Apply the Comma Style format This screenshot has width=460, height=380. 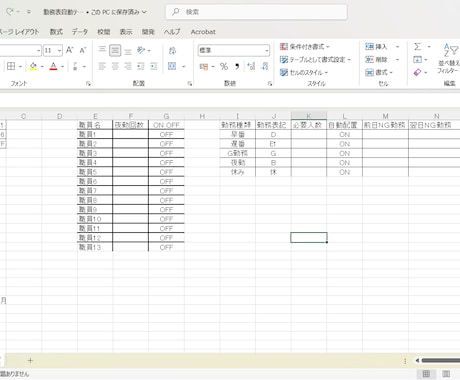[237, 66]
